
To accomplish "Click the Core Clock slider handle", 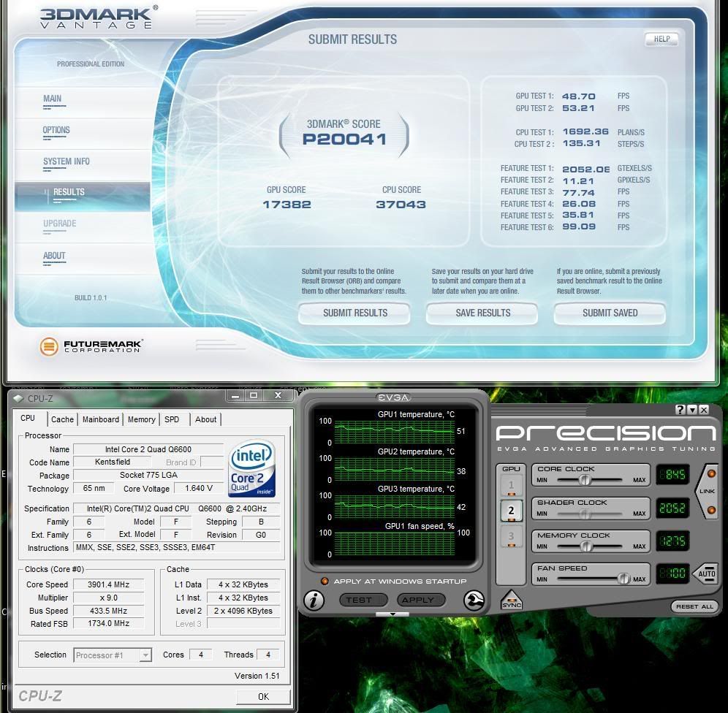I will tap(585, 480).
